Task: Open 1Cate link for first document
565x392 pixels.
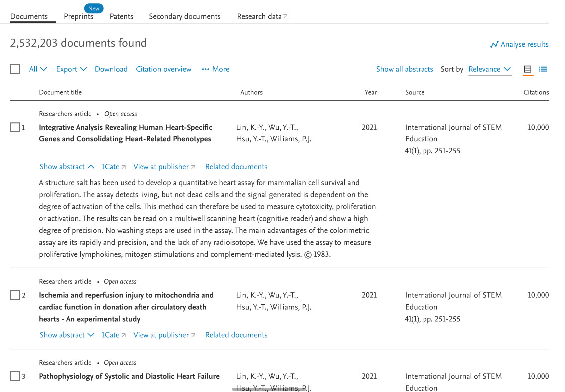Action: 110,166
